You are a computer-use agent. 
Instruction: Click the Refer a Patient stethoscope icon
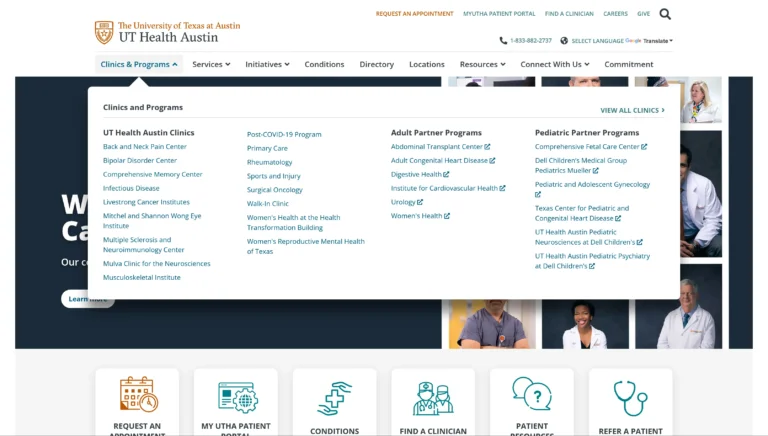tap(630, 398)
